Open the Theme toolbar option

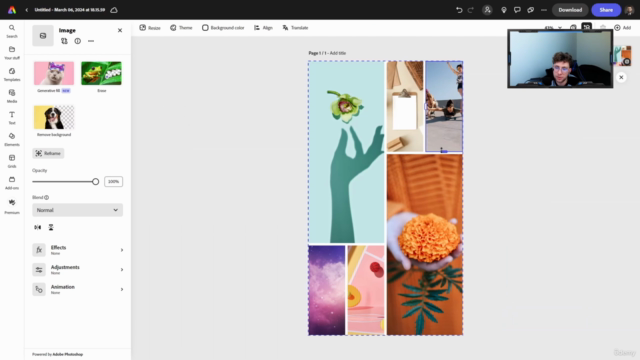click(x=181, y=28)
